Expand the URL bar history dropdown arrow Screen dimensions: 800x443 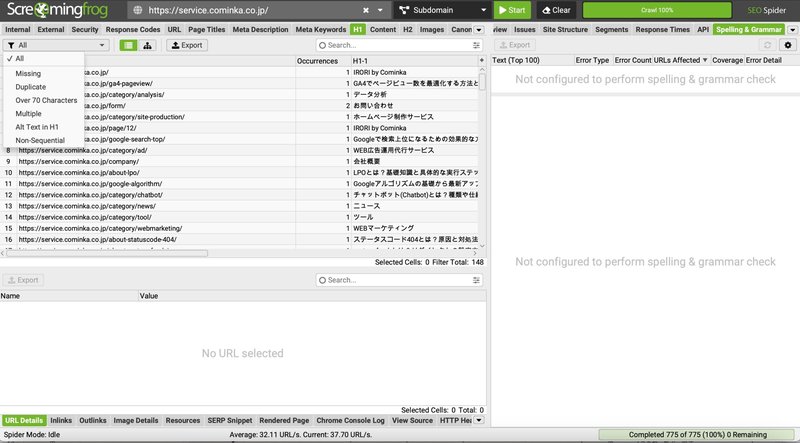tap(381, 10)
